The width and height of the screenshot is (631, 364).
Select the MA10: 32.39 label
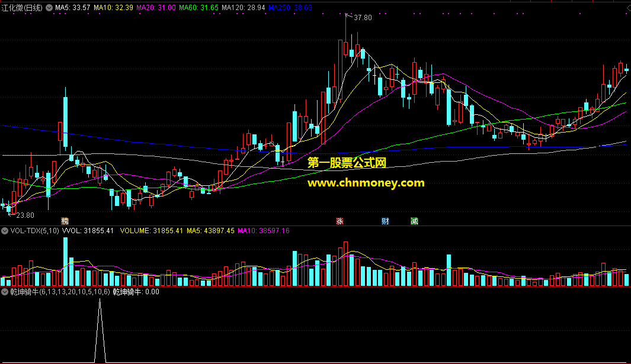tap(113, 8)
